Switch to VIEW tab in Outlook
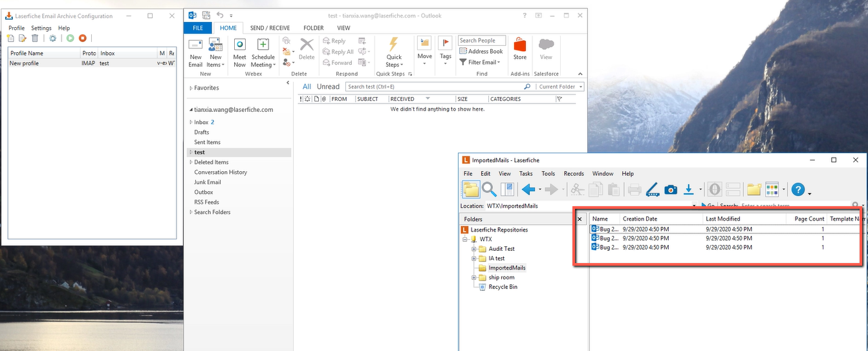Screen dimensions: 868x351 [x=343, y=28]
